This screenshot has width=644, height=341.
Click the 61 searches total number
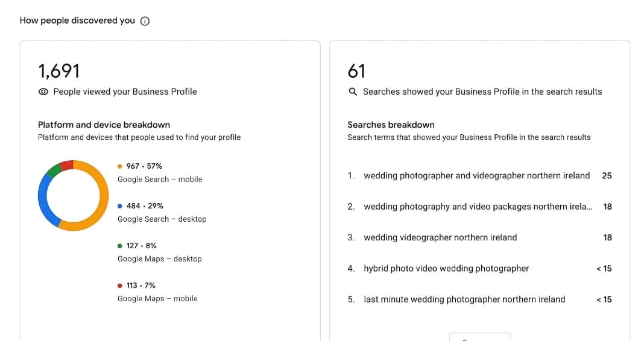(x=356, y=71)
